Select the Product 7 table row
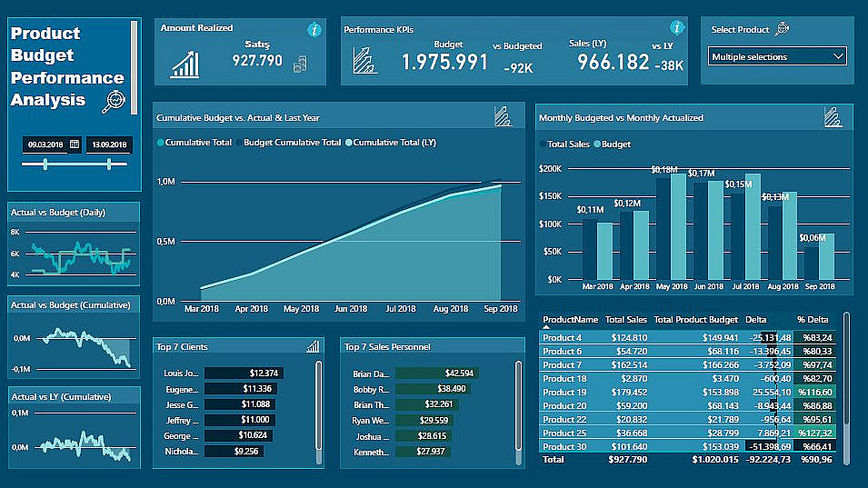 click(687, 364)
